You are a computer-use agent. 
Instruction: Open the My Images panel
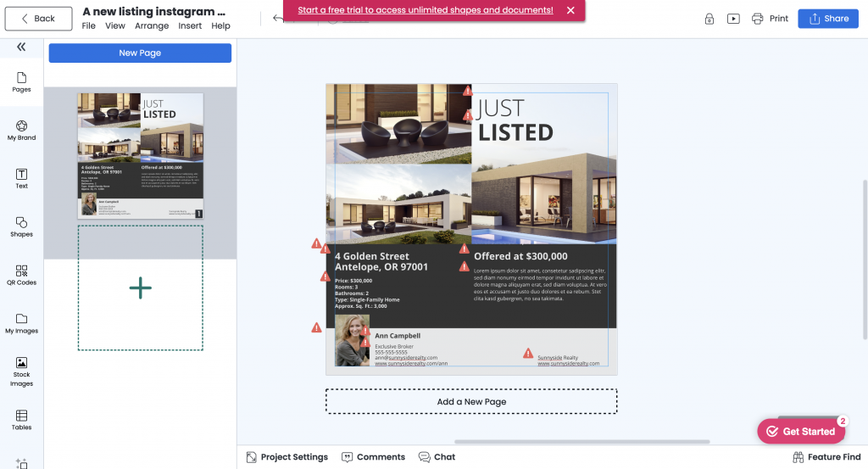21,323
